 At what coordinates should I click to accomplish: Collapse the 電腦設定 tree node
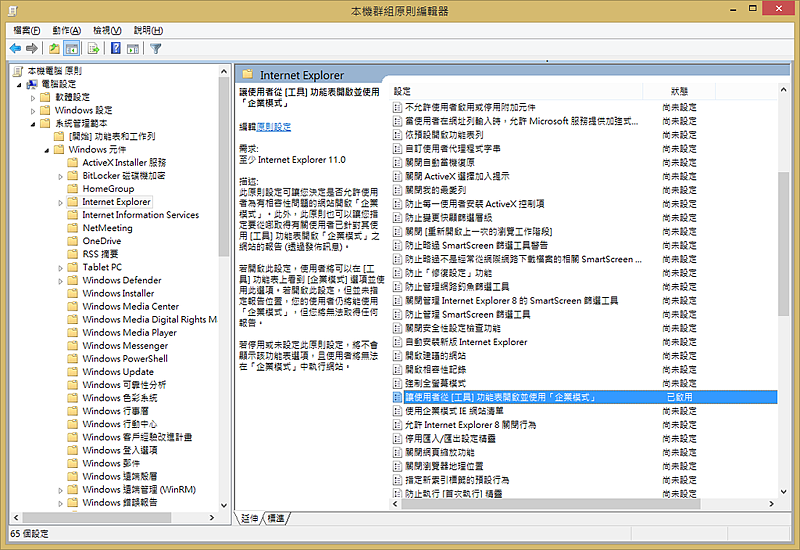(19, 85)
